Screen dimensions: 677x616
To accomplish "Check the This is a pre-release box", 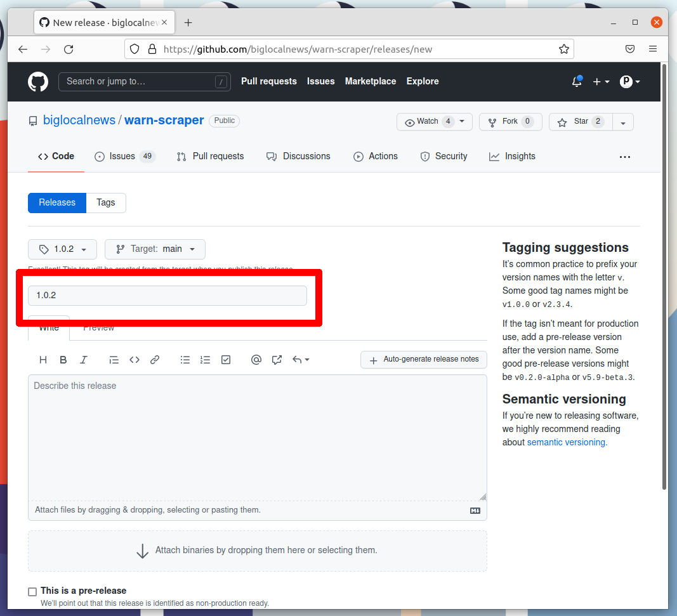I will pos(32,592).
